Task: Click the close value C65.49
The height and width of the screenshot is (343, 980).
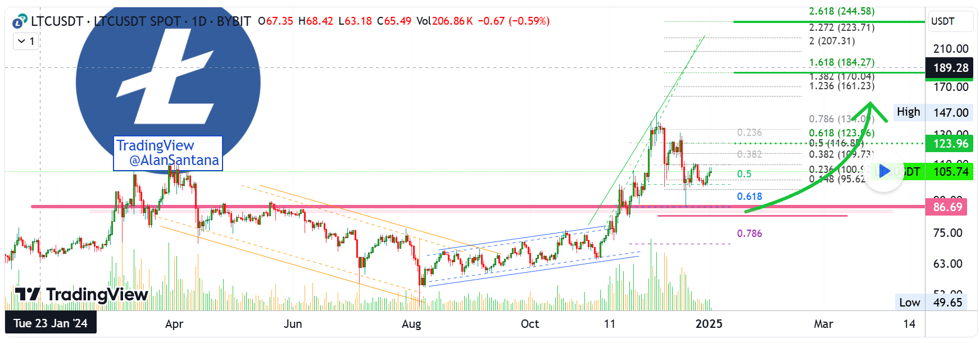Action: click(x=394, y=21)
